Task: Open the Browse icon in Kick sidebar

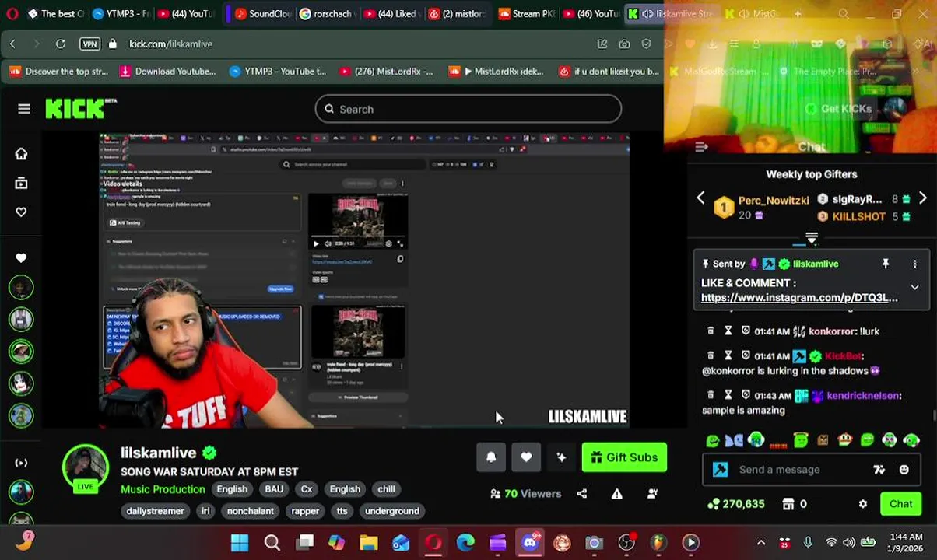Action: click(x=21, y=183)
